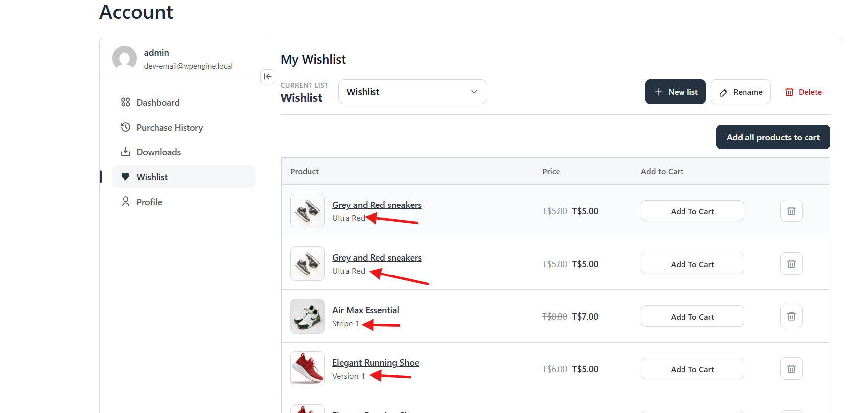Click the admin profile avatar

pyautogui.click(x=124, y=59)
